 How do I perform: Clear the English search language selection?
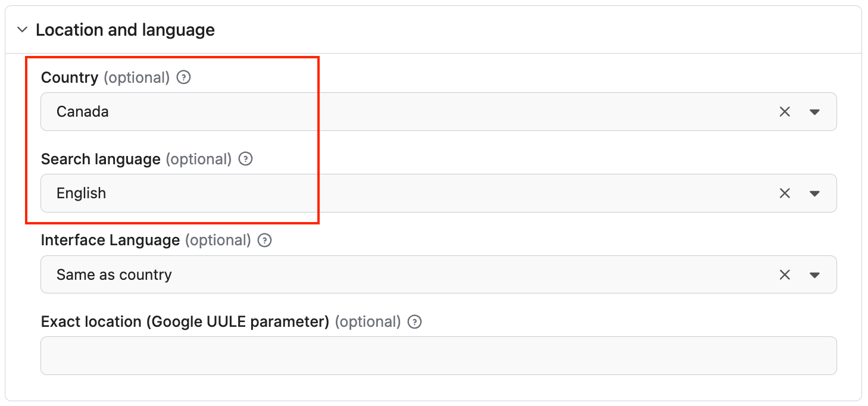click(784, 193)
